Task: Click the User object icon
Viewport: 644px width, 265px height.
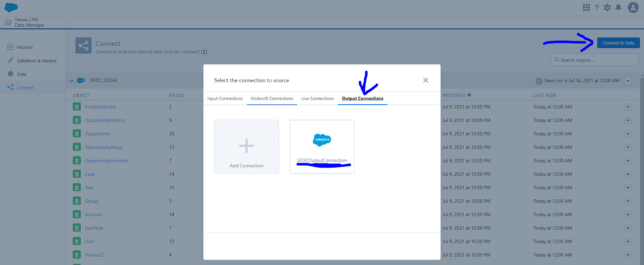Action: pyautogui.click(x=76, y=242)
